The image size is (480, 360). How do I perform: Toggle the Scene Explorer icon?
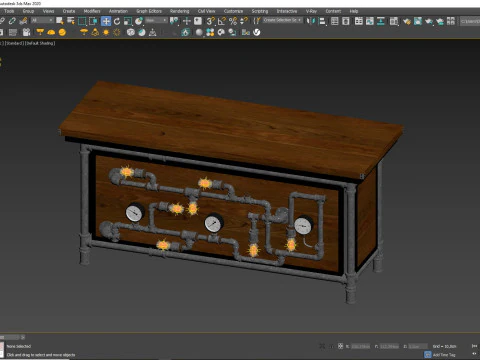[x=335, y=21]
